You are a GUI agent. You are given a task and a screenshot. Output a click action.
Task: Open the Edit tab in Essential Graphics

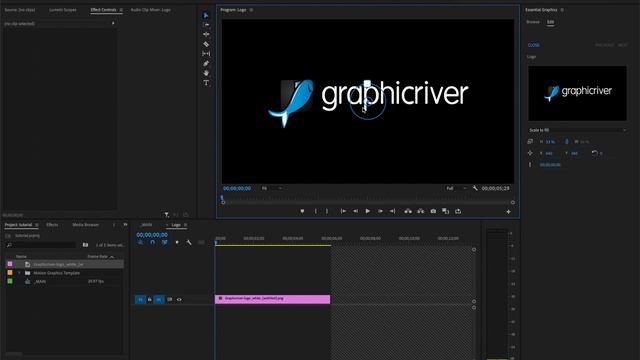[x=551, y=22]
